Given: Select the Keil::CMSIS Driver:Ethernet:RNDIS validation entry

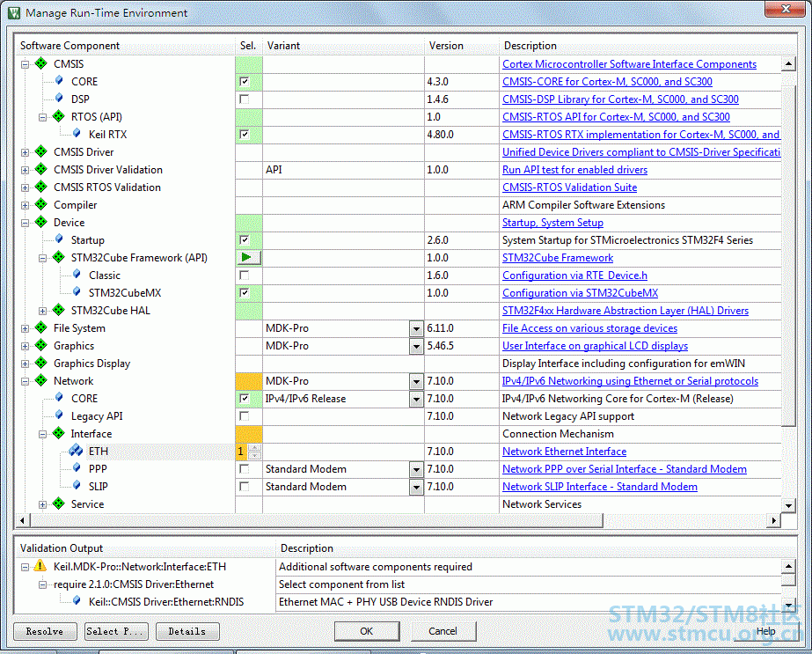Looking at the screenshot, I should (165, 602).
